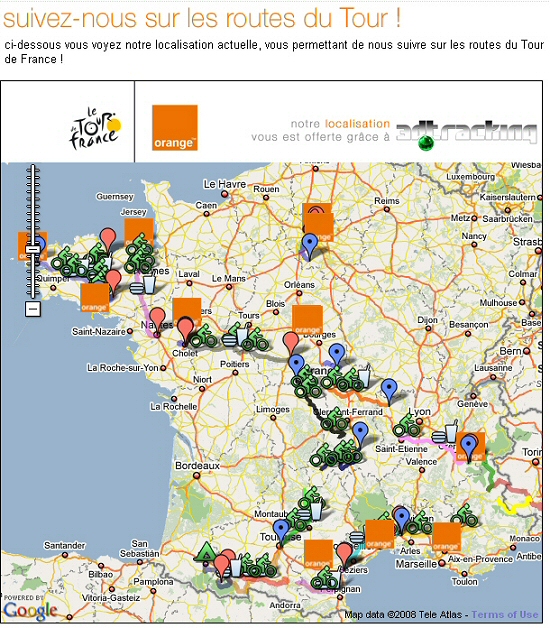
Task: Open the 3dtracking logo link
Action: (467, 135)
